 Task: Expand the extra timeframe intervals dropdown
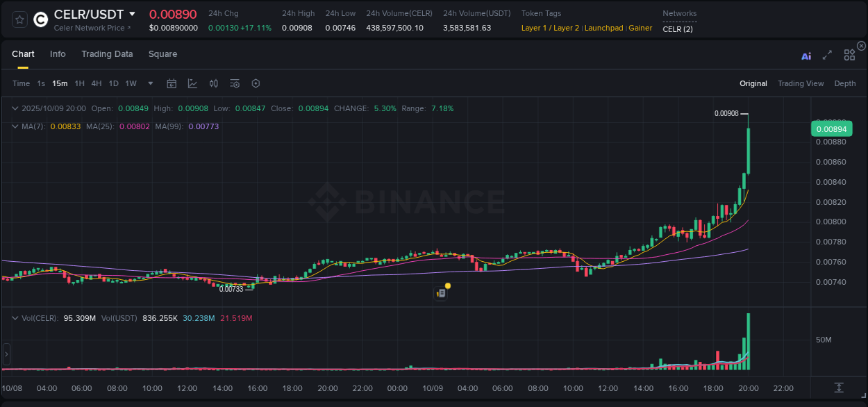[x=149, y=83]
